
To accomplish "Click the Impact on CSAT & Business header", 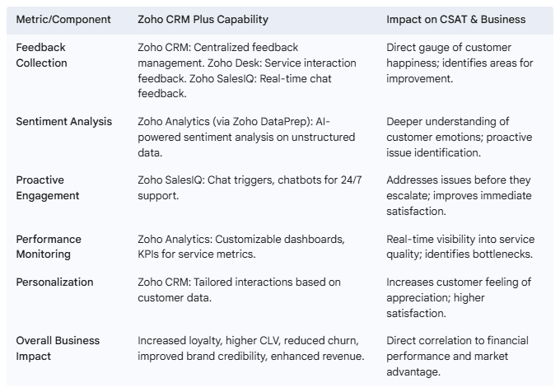I will 455,19.
